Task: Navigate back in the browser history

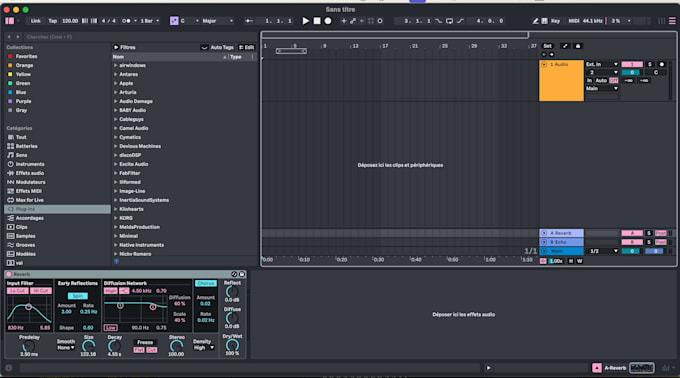Action: point(9,37)
